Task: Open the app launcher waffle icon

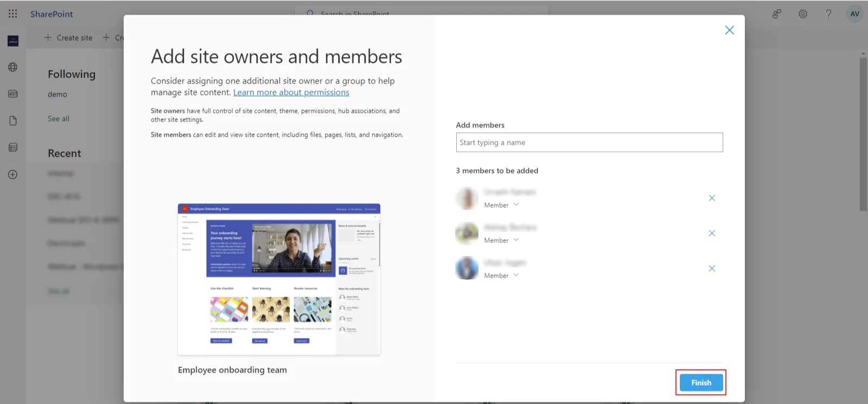Action: (13, 14)
